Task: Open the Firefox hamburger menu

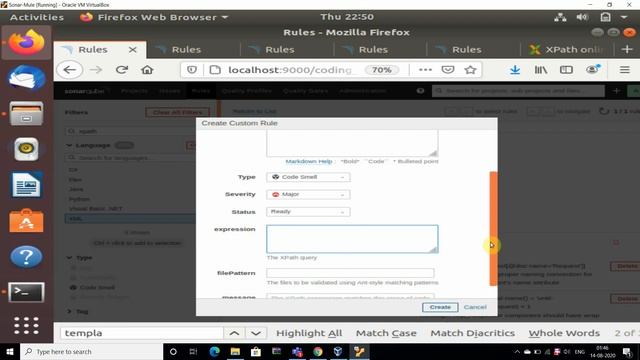Action: click(624, 70)
